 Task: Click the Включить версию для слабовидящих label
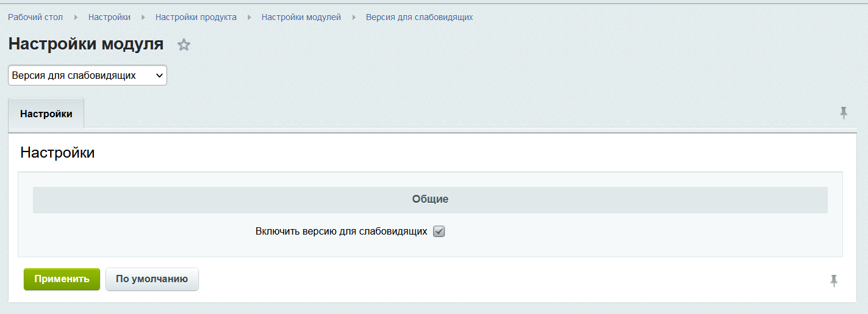(341, 232)
